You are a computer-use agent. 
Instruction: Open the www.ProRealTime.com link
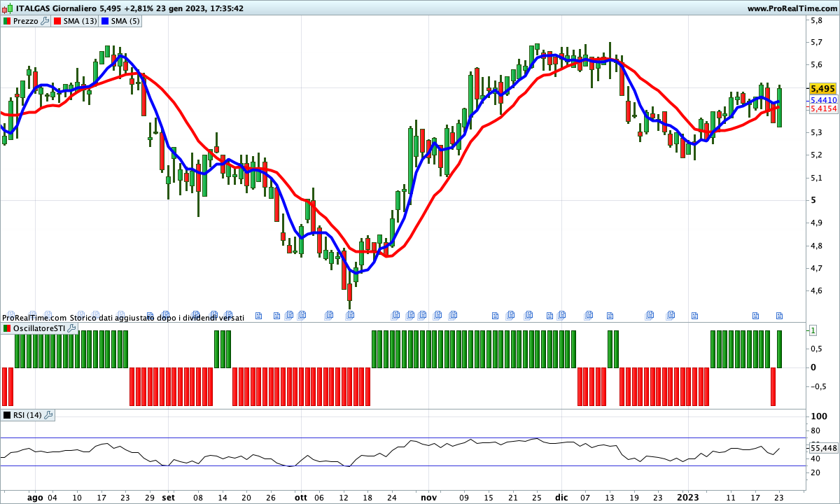coord(792,8)
